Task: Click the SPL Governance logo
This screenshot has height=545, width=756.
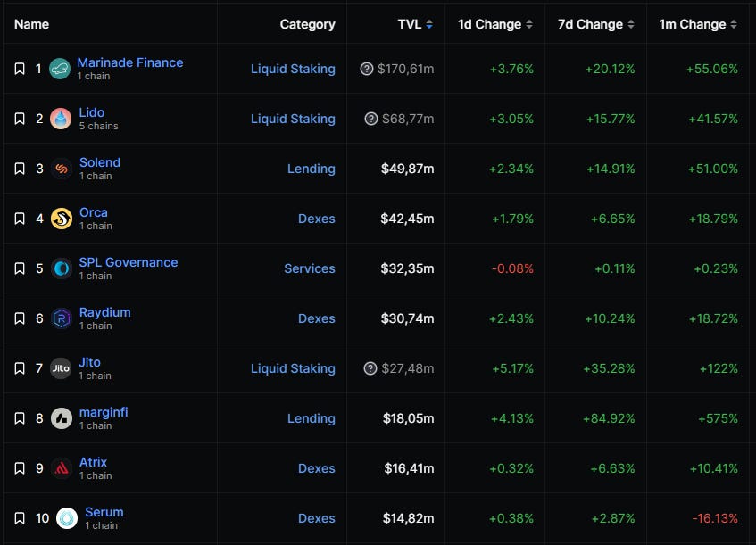Action: [62, 268]
